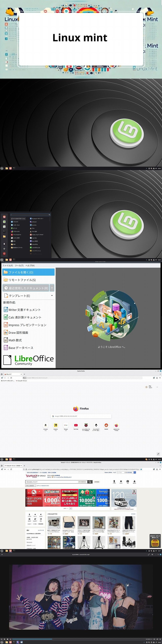
Task: Click the Amazon shortcut tile
Action: point(45,425)
